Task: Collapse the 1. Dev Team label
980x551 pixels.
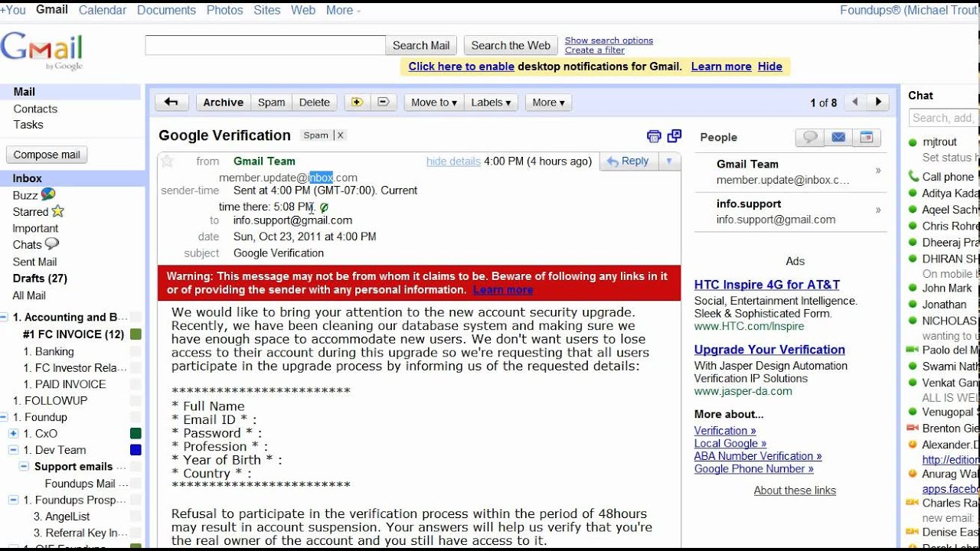Action: coord(13,450)
